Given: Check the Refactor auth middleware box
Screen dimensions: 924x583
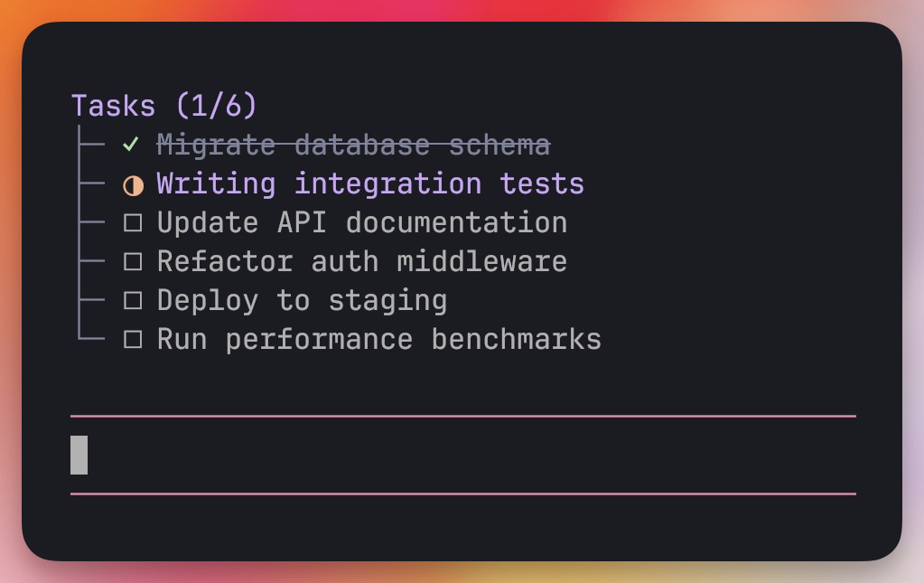Looking at the screenshot, I should click(x=133, y=262).
